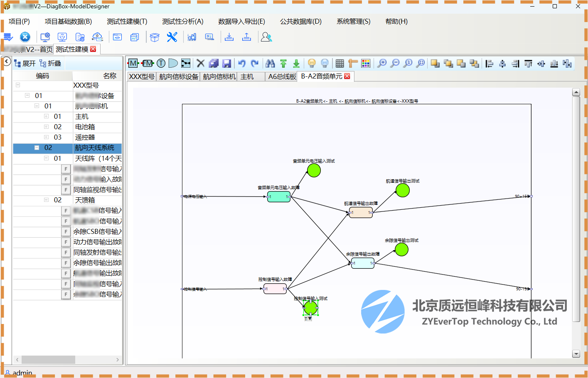Close the B-A2音频单元 tab
Screen dimensions: 588x378
[347, 76]
